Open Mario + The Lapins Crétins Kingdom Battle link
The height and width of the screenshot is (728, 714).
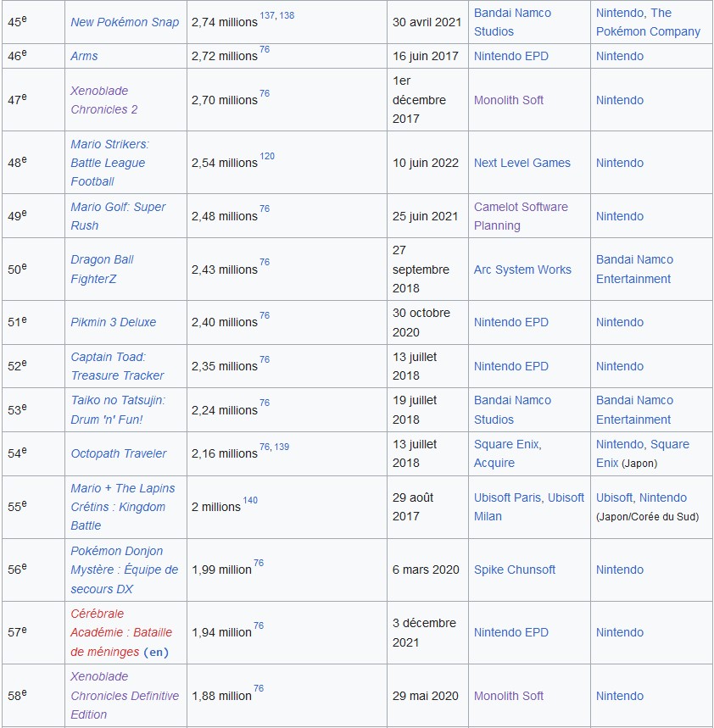pyautogui.click(x=123, y=507)
